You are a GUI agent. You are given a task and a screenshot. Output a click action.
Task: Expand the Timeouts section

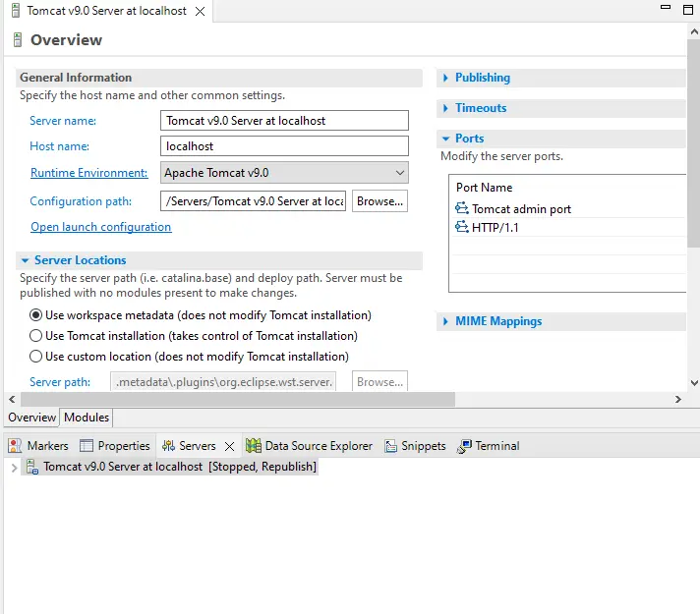(x=445, y=108)
